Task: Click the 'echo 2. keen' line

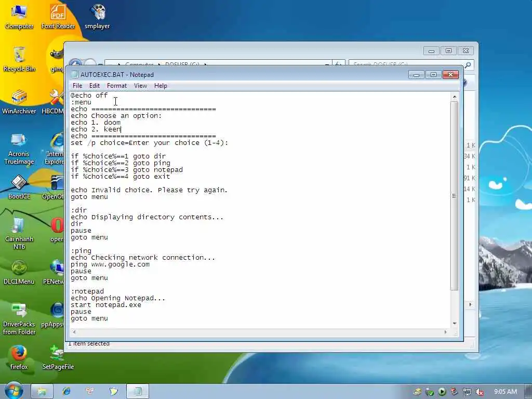Action: pos(96,129)
